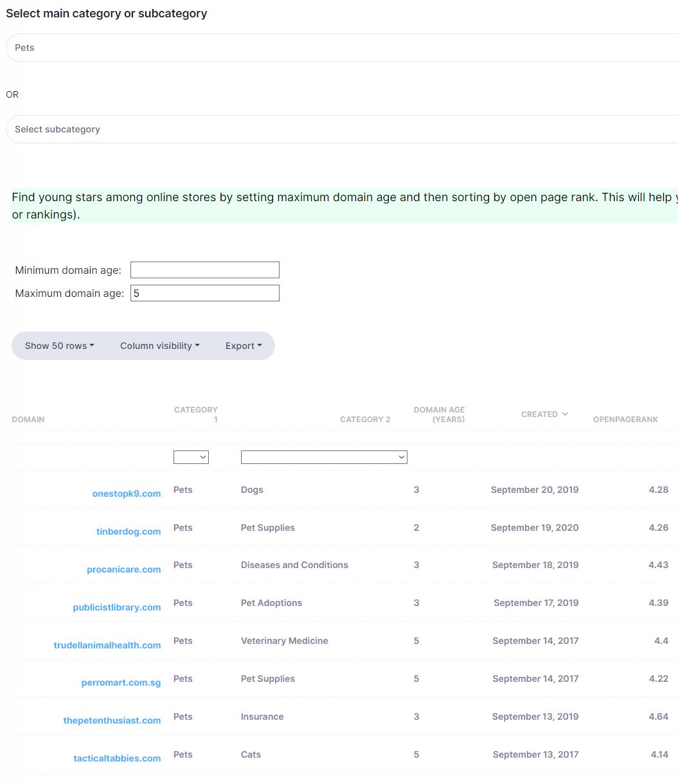Click the Maximum domain age field
678x784 pixels.
point(204,293)
